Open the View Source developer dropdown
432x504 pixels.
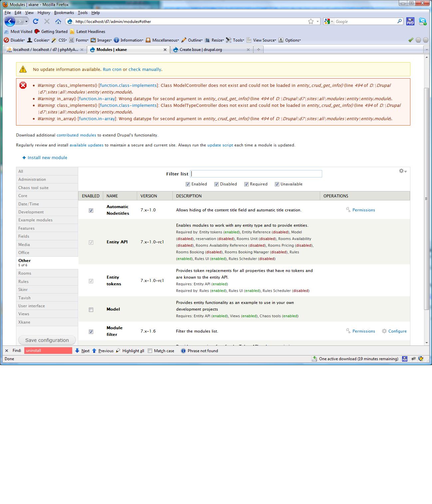262,40
